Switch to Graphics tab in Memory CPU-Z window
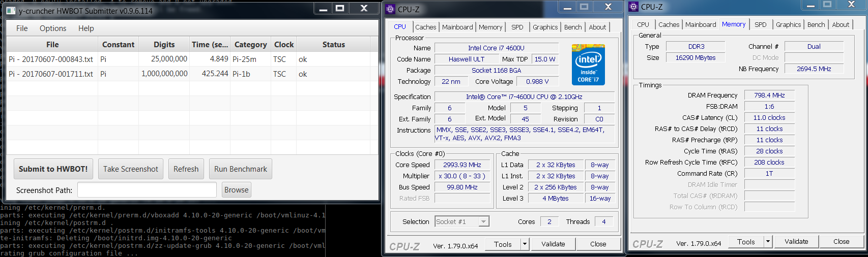Image resolution: width=868 pixels, height=257 pixels. (x=788, y=24)
